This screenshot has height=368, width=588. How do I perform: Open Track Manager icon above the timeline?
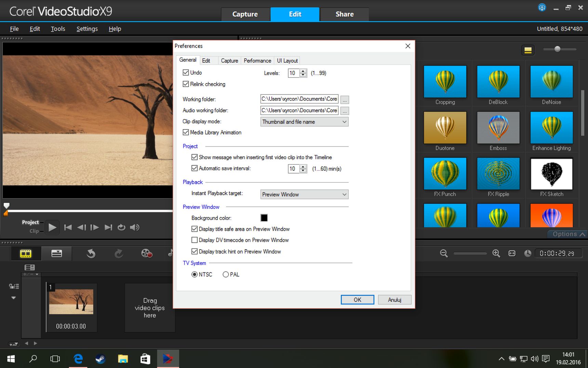click(29, 267)
